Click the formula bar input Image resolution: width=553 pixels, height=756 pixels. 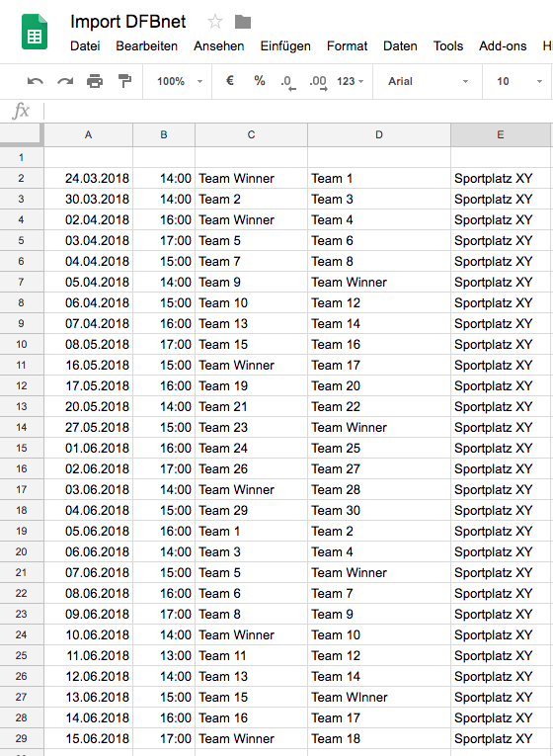298,111
